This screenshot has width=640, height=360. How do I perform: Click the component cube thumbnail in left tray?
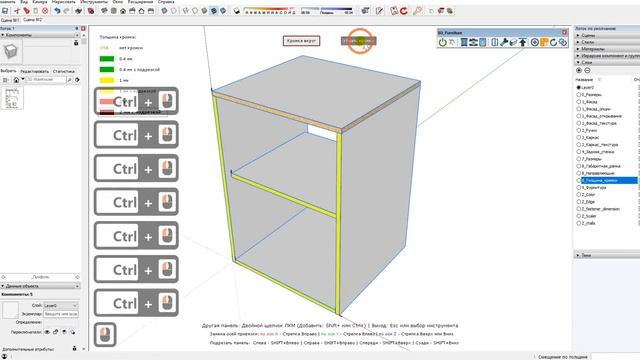coord(11,52)
